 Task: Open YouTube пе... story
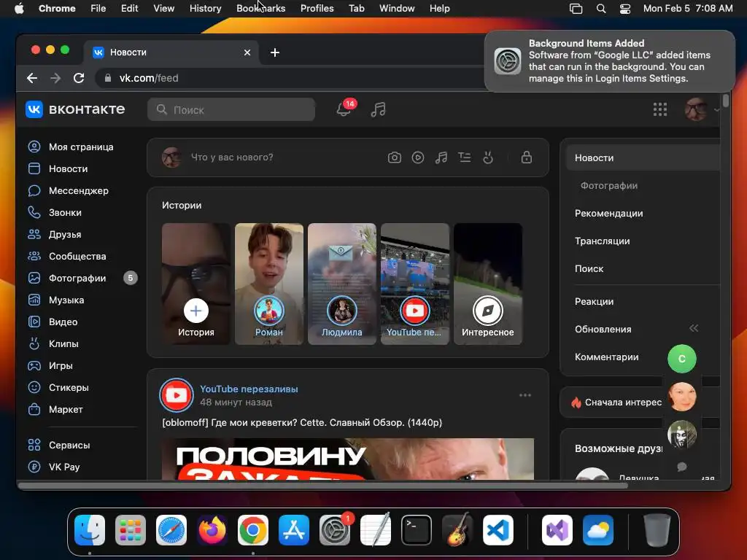click(414, 284)
